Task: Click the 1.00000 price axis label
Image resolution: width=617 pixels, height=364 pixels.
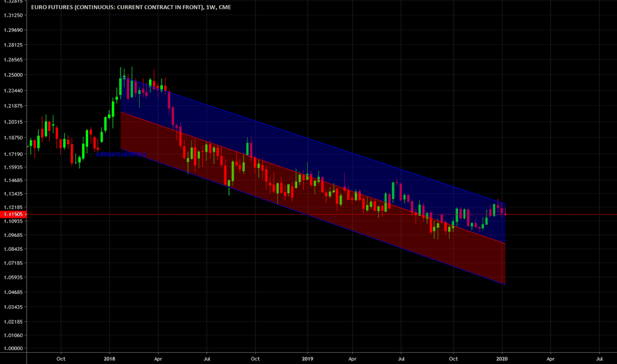Action: coord(13,349)
